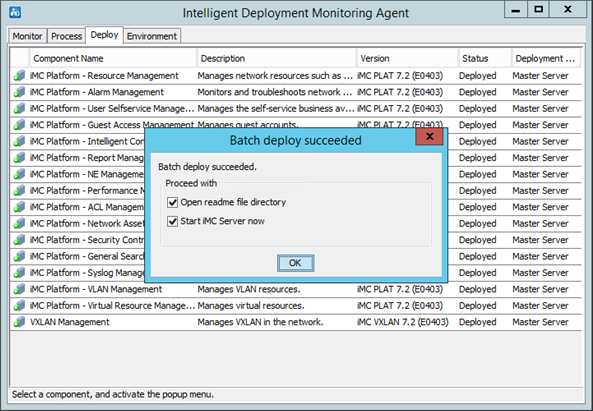Click the NE Management row component icon
This screenshot has height=411, width=593.
(x=19, y=174)
